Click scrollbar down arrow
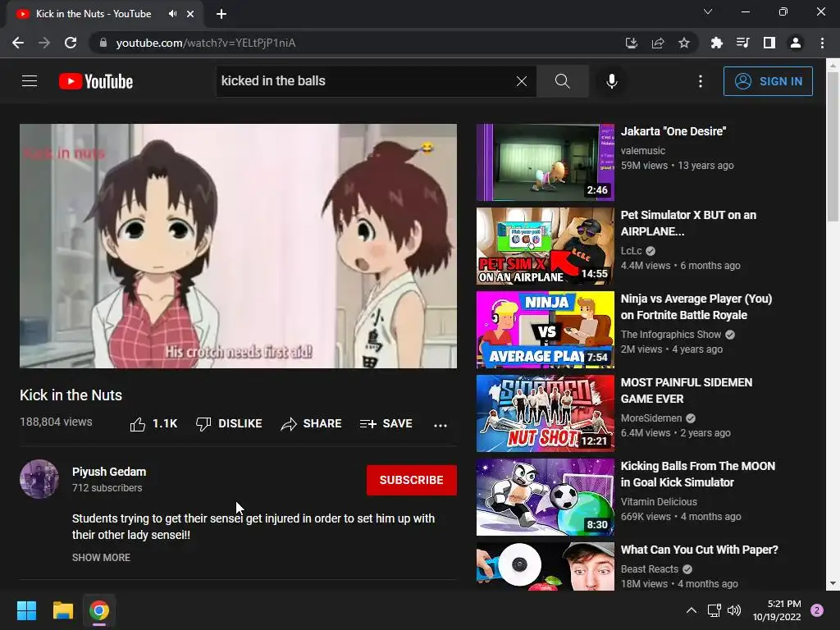840x630 pixels. coord(833,583)
